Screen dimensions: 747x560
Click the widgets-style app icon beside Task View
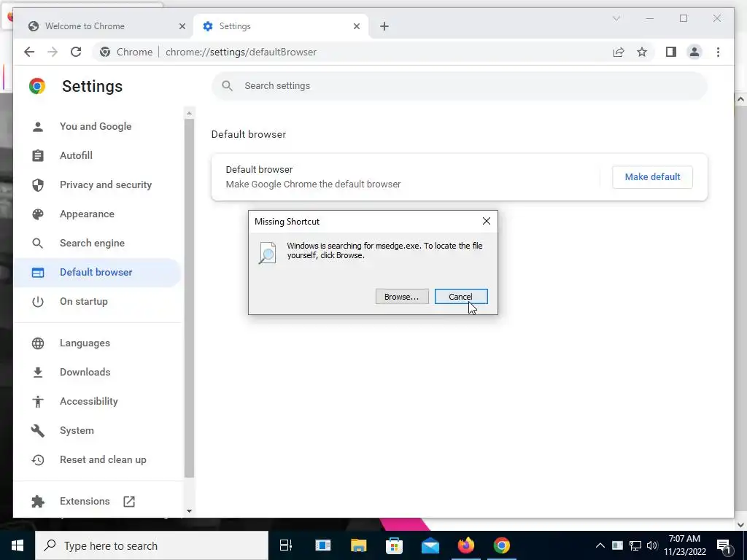tap(322, 545)
